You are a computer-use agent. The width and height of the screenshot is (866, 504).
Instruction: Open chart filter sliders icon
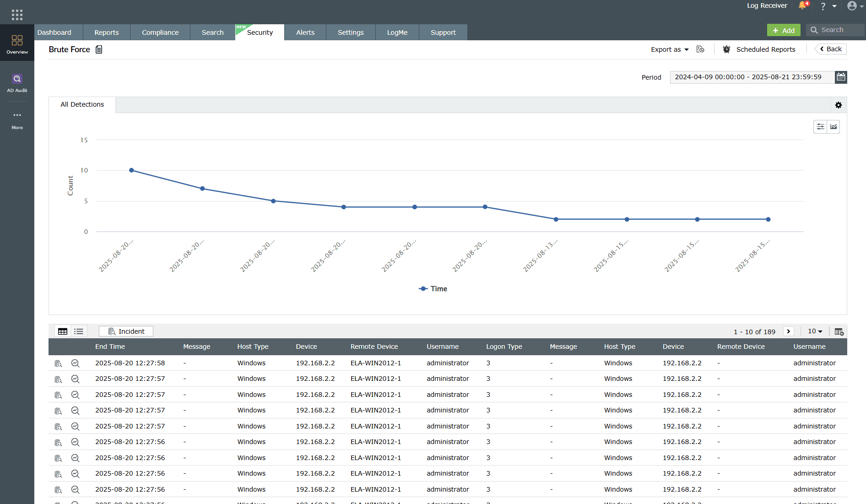tap(820, 127)
